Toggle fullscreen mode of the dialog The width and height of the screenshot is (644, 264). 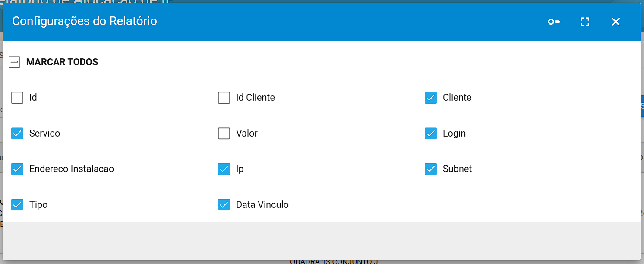(x=585, y=22)
